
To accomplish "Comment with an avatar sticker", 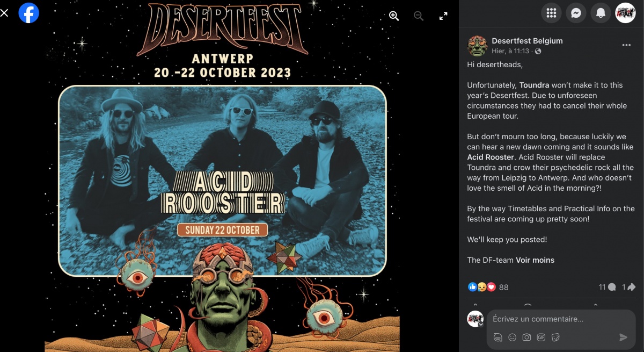I will coord(498,337).
